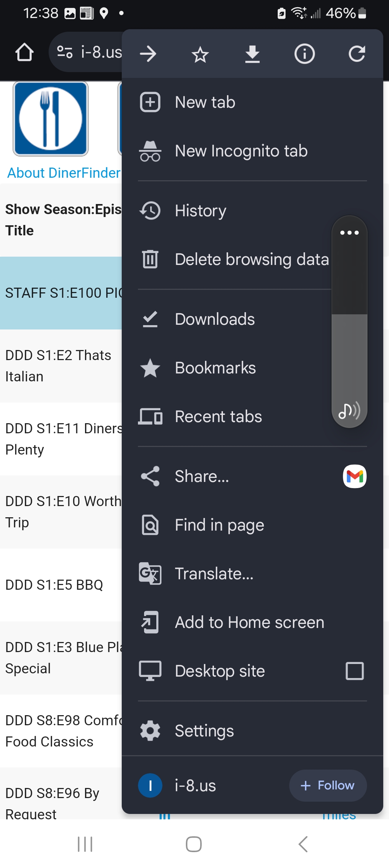Tap the media sound mode icon
Screen dimensions: 389x868
(x=349, y=410)
